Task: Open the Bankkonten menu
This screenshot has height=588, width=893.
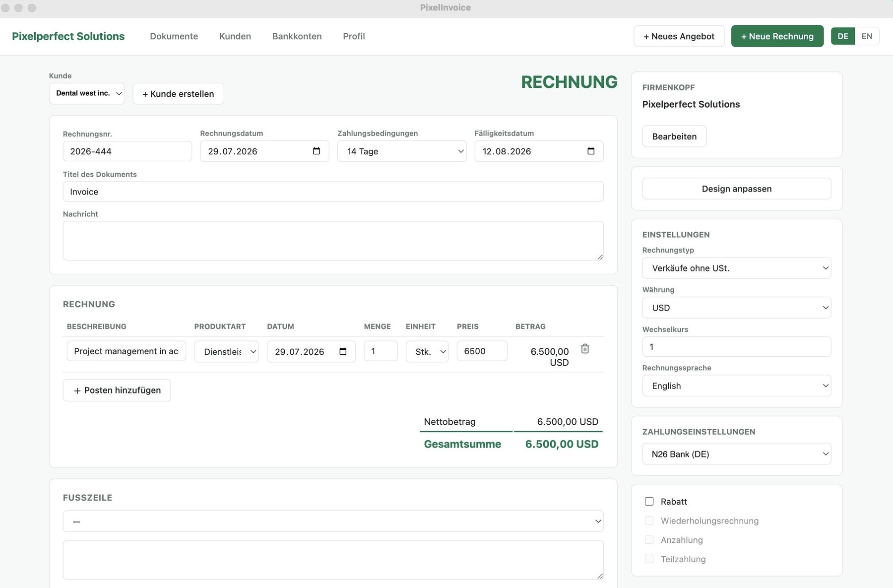Action: (297, 36)
